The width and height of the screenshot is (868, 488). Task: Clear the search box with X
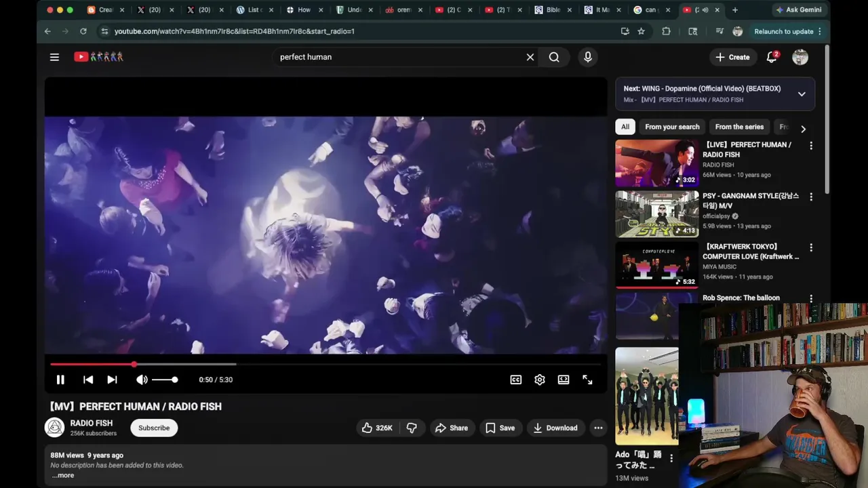(530, 57)
